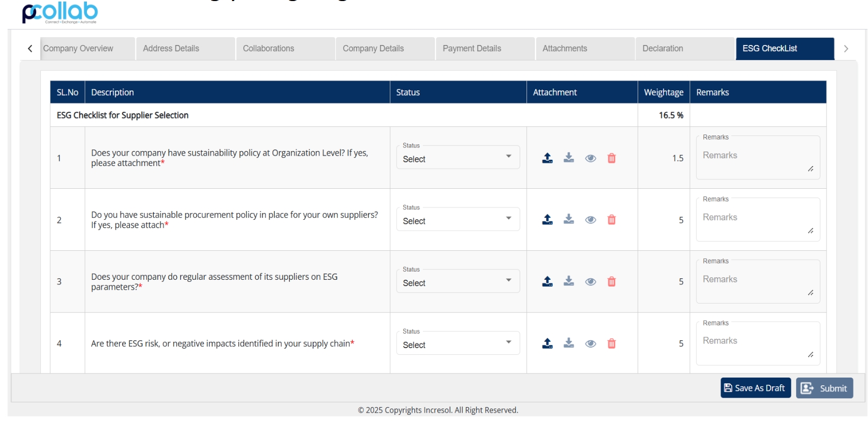Click the 16.5 % total weightage value
The width and height of the screenshot is (868, 421).
click(671, 115)
